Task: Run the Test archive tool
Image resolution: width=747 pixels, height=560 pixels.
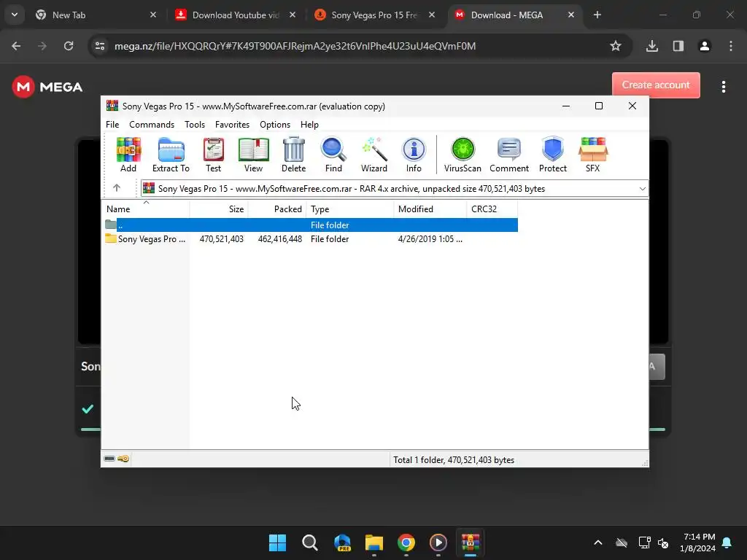Action: click(x=213, y=155)
